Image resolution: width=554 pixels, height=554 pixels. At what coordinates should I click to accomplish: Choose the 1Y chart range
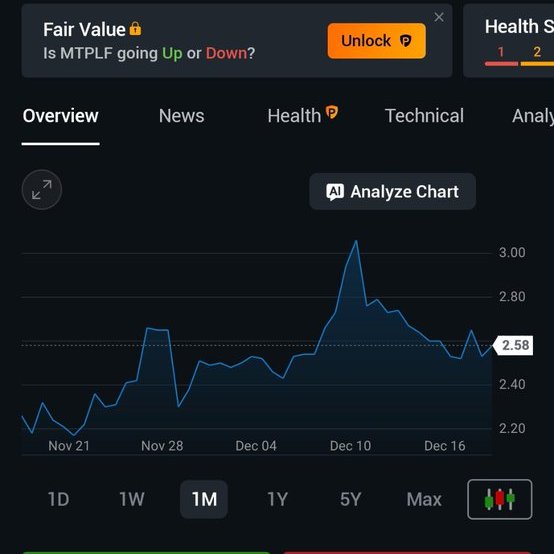[278, 499]
